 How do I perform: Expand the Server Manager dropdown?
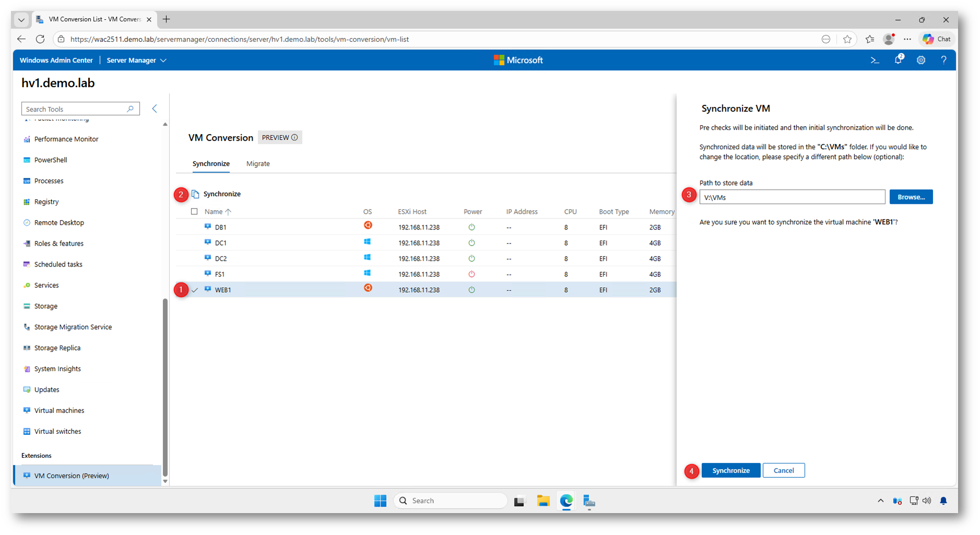(136, 60)
